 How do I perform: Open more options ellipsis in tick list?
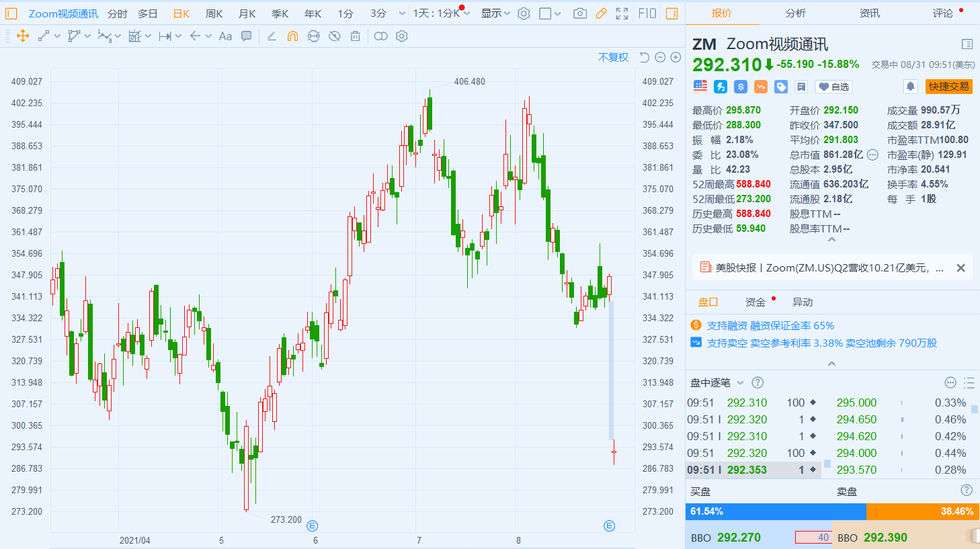[950, 382]
